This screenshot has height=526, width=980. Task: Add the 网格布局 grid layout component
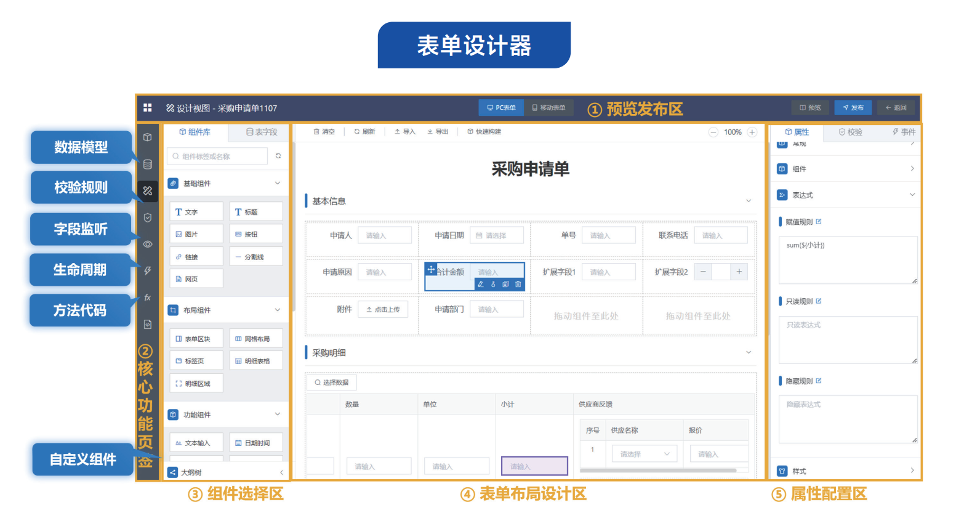pyautogui.click(x=256, y=339)
